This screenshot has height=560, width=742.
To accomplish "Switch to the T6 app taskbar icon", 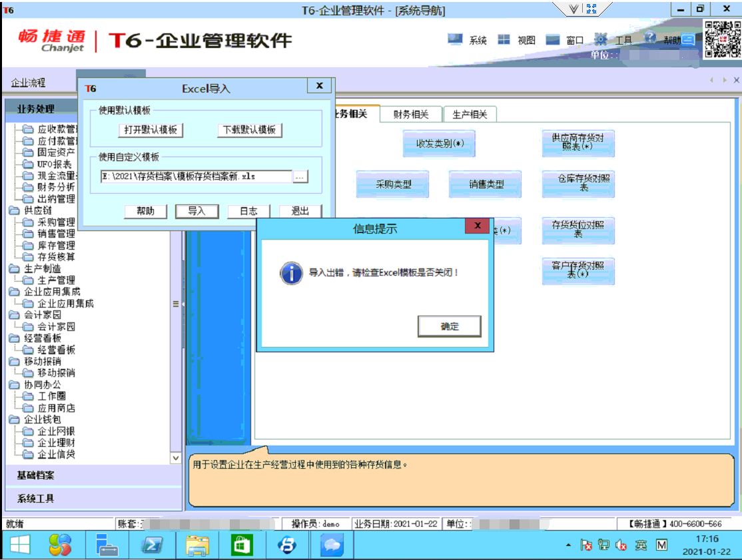I will [x=287, y=545].
